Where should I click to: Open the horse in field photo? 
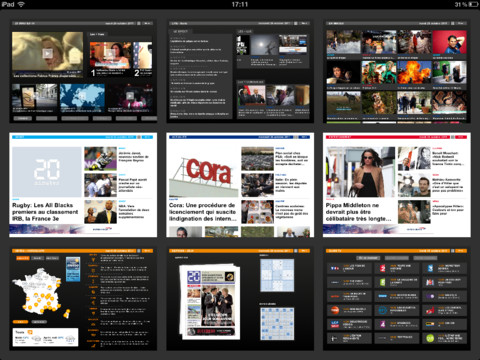click(x=344, y=103)
